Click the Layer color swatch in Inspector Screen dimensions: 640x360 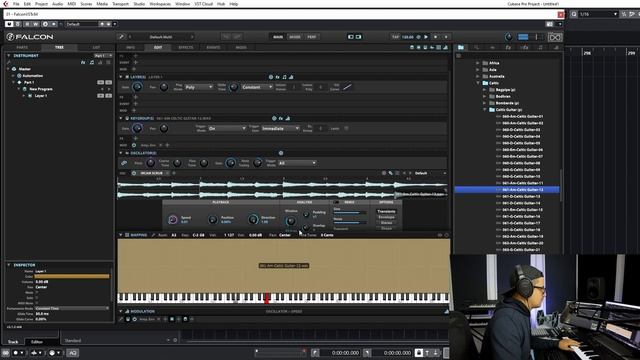[72, 276]
